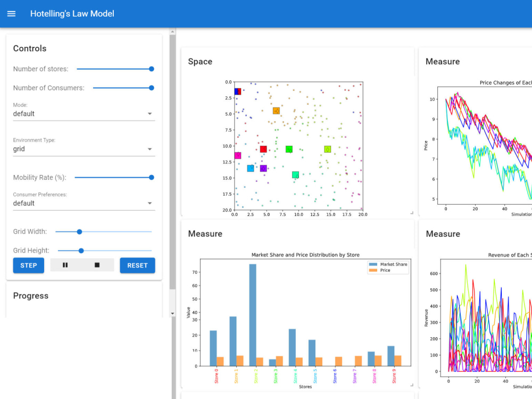This screenshot has height=399, width=532.
Task: Click the Store 6 axis label
Action: coord(335,376)
